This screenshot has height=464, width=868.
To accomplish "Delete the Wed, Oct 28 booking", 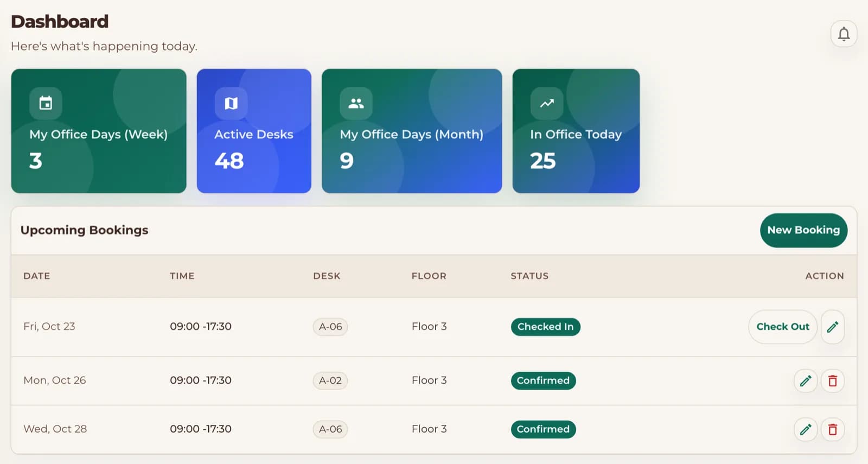I will pyautogui.click(x=832, y=429).
